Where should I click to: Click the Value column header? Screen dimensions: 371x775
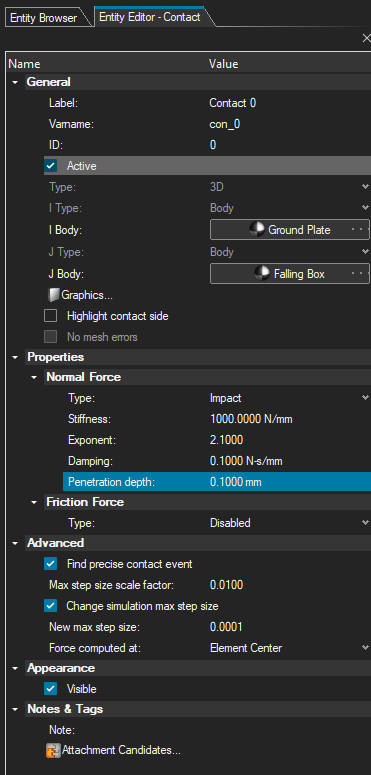(224, 64)
